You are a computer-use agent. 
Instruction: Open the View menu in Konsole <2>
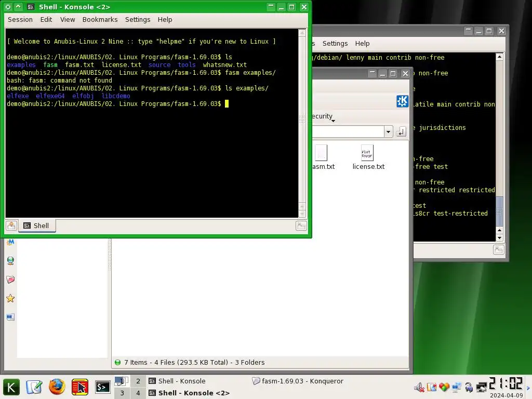(68, 20)
